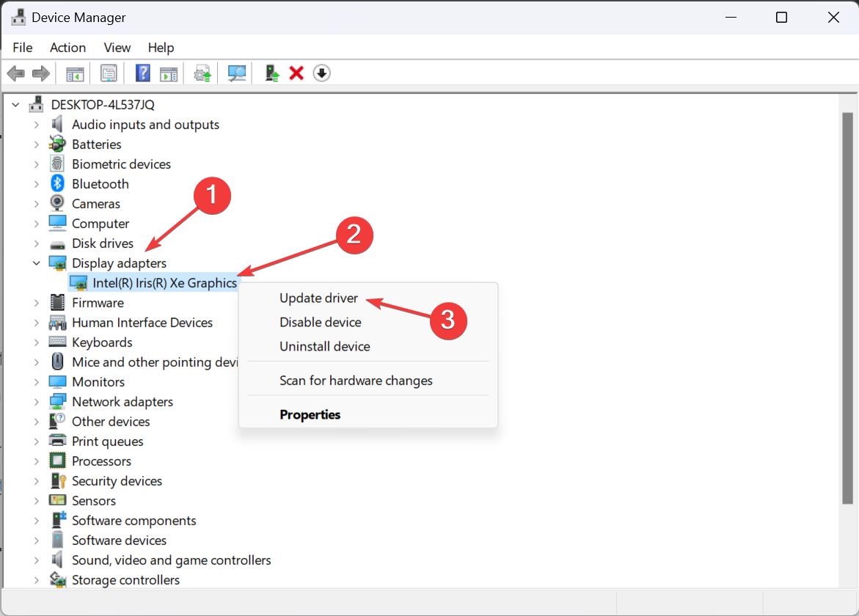Click the blue Help question mark toolbar icon
The height and width of the screenshot is (616, 859).
143,73
